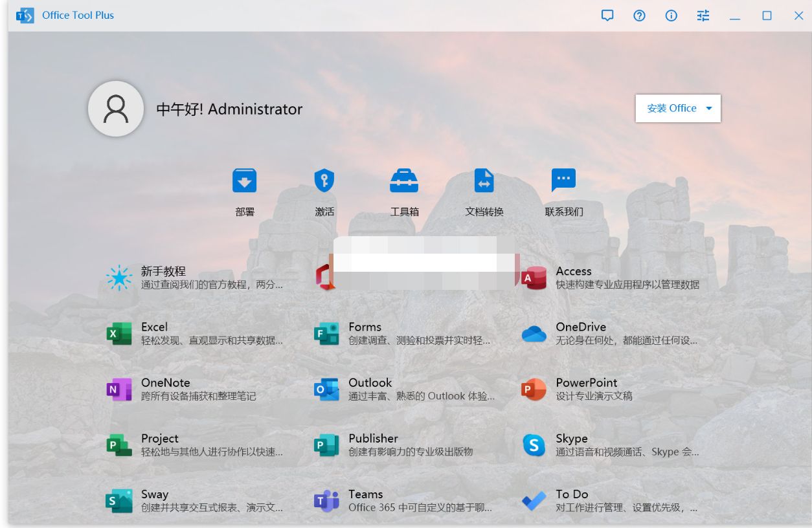Image resolution: width=812 pixels, height=528 pixels.
Task: Open the 文档转换 document conversion icon
Action: pyautogui.click(x=484, y=188)
